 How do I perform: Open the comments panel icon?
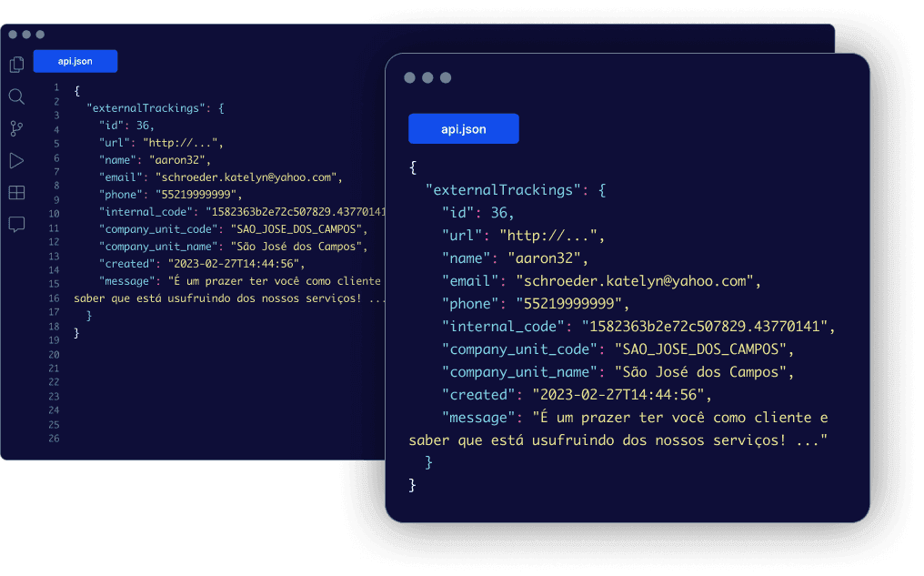[x=16, y=224]
